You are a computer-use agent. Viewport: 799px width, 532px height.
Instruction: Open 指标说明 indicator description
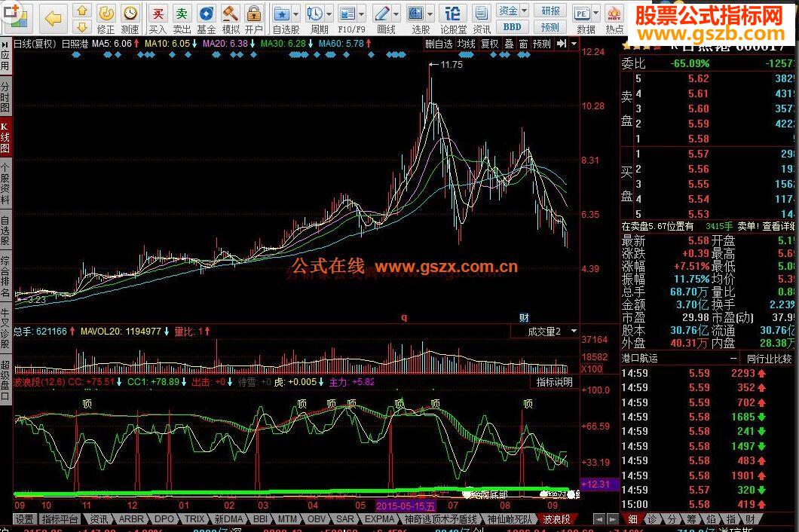(554, 382)
